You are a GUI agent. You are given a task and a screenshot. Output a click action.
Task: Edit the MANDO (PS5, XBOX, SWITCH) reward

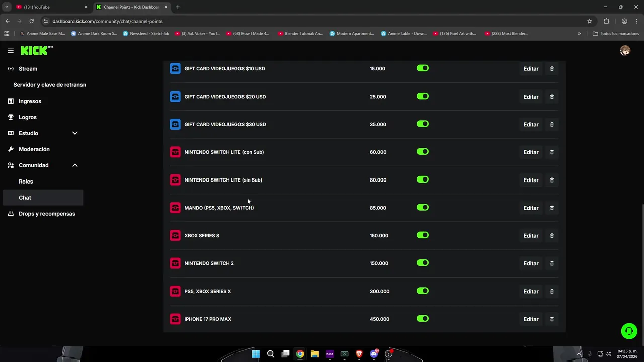[x=531, y=208]
